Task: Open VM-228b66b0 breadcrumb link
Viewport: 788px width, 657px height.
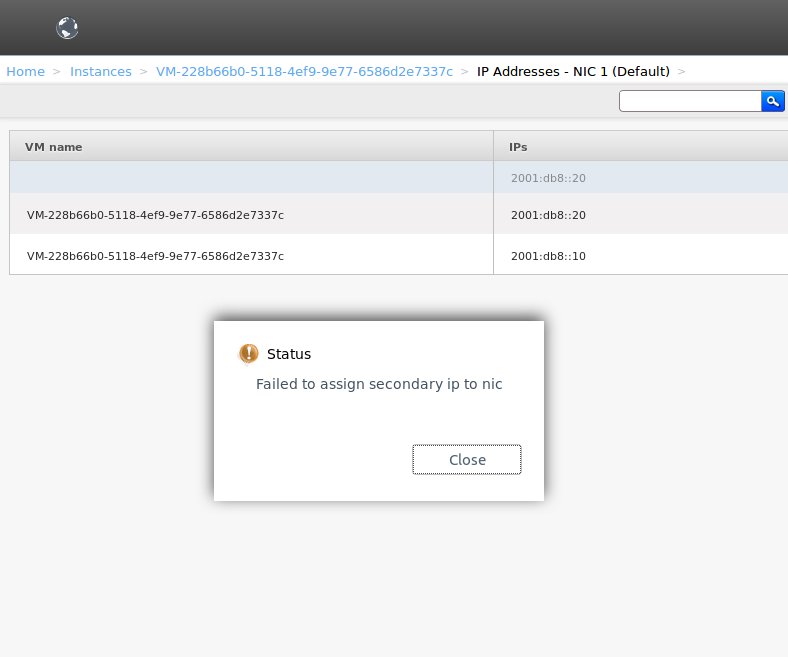Action: [x=304, y=71]
